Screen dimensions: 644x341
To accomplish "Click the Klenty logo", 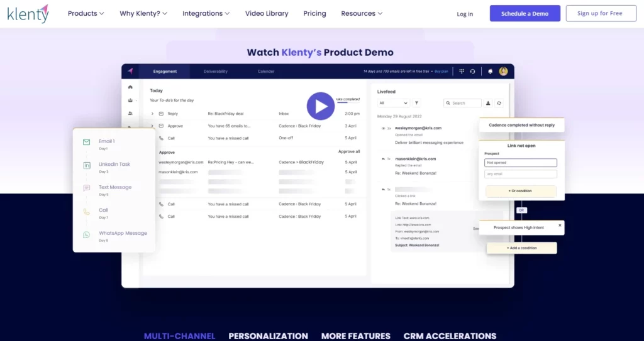I will coord(28,14).
